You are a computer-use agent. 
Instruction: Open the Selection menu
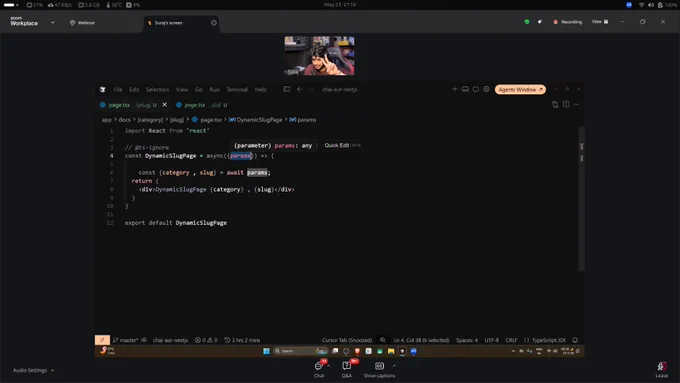point(157,89)
